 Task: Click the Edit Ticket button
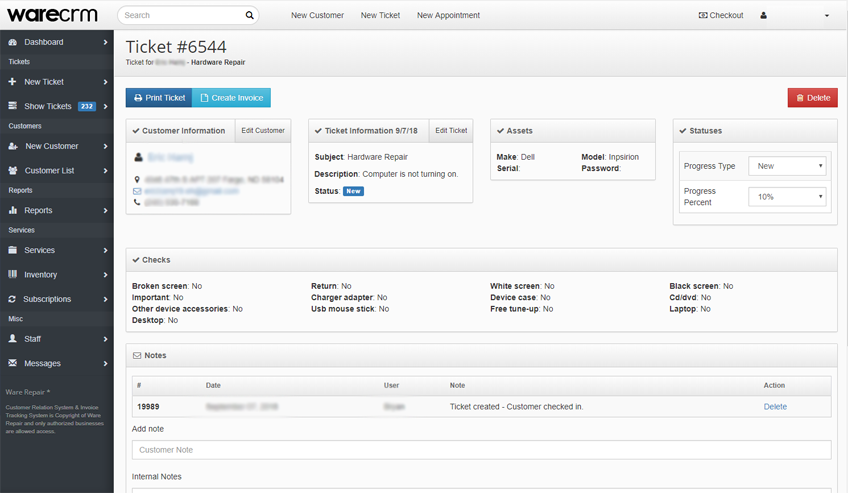point(451,131)
